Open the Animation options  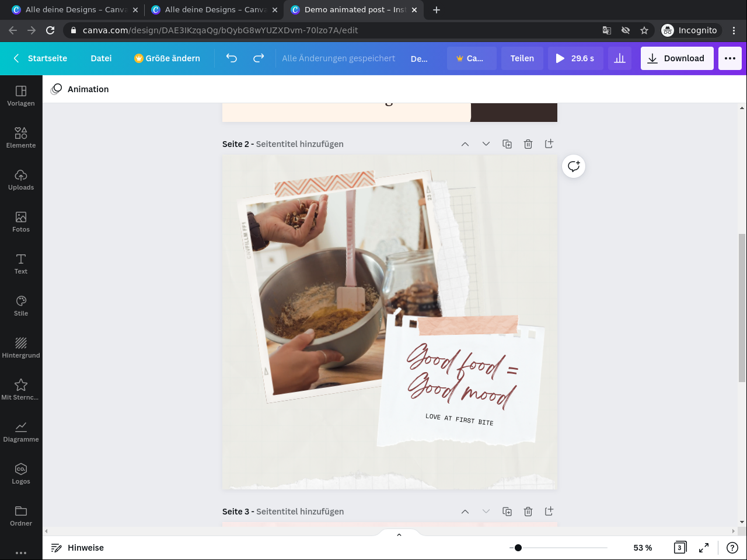click(x=80, y=89)
